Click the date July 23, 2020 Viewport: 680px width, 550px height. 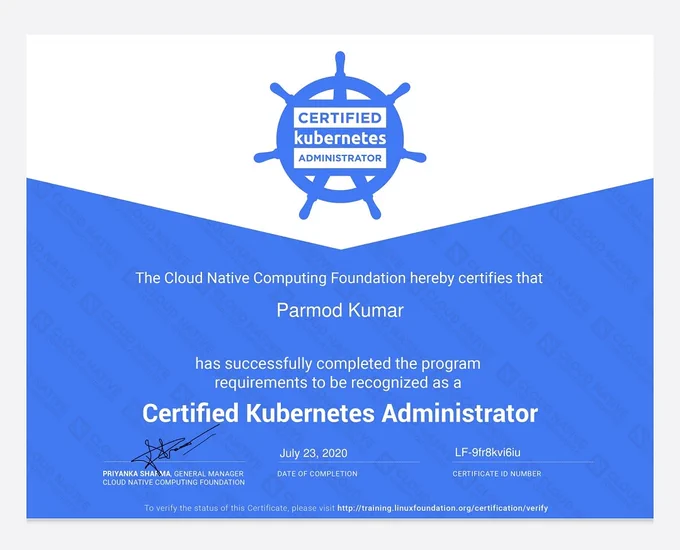pyautogui.click(x=314, y=453)
